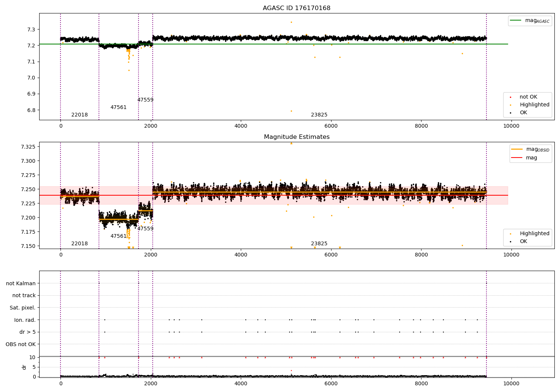The width and height of the screenshot is (560, 392).
Task: Click the 5 tick on the dr axis
Action: (x=34, y=367)
